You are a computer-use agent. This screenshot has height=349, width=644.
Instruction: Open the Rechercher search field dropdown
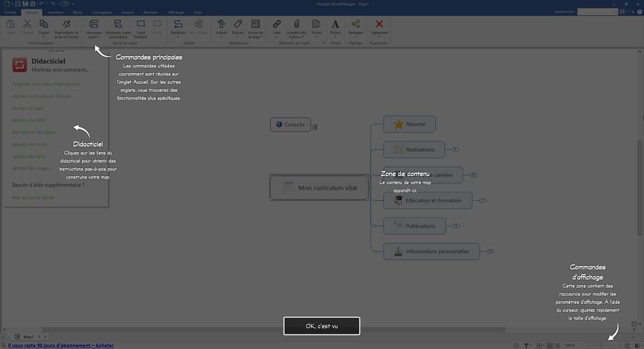[x=615, y=12]
